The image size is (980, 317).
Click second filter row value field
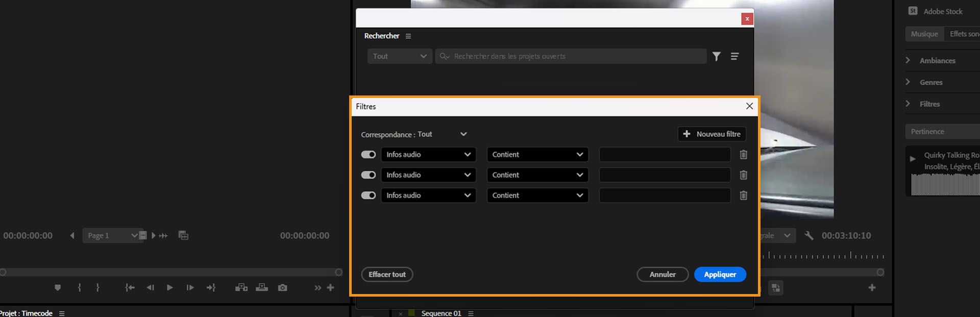pyautogui.click(x=665, y=175)
